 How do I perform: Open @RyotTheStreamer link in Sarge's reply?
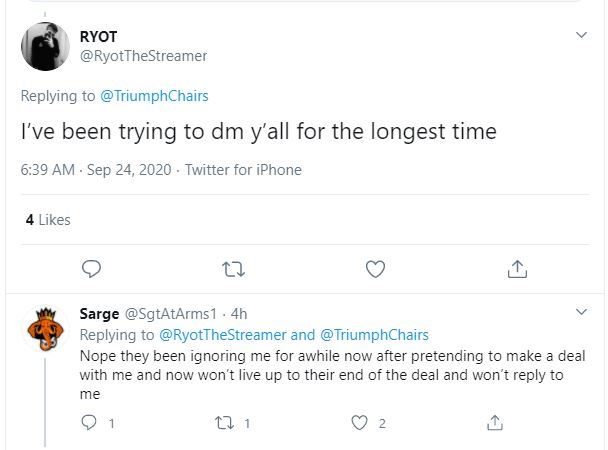[223, 335]
